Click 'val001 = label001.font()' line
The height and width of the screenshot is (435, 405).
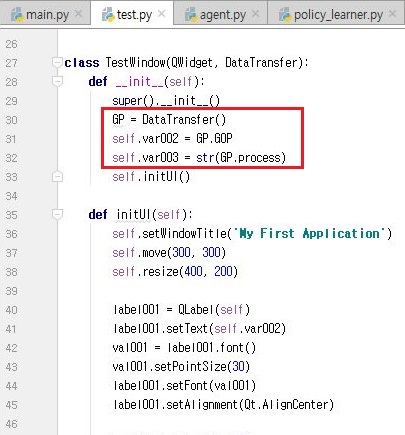[x=184, y=347]
